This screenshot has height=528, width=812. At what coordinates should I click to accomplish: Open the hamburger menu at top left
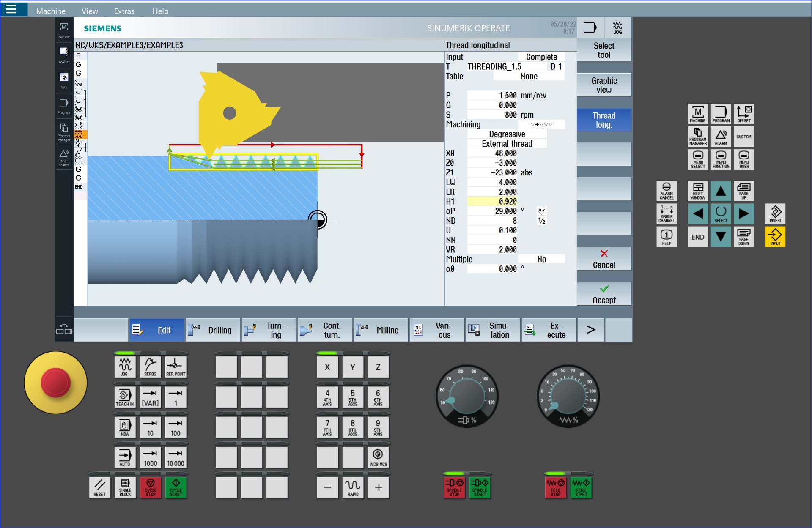pyautogui.click(x=11, y=9)
